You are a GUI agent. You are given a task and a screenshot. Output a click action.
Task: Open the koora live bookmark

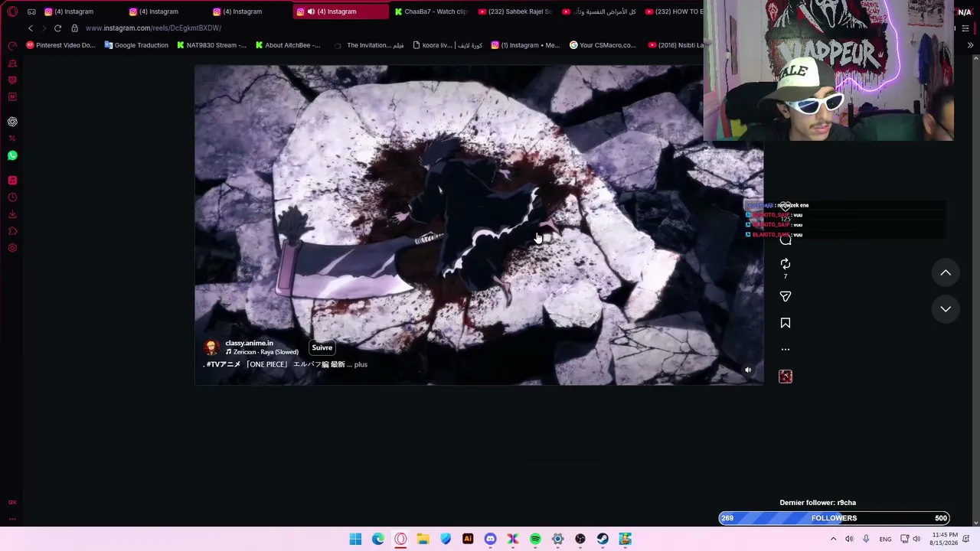[x=447, y=45]
